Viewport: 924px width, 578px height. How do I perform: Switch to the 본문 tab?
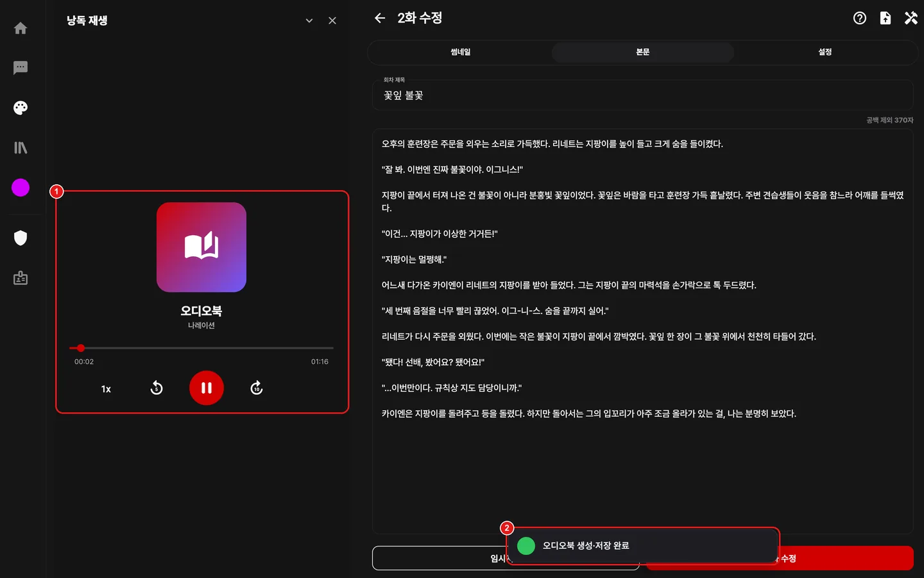[x=643, y=52]
